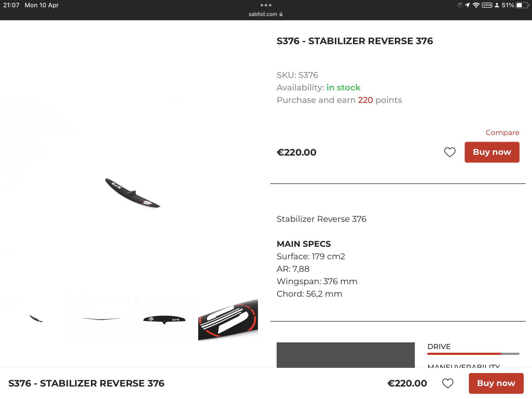This screenshot has height=399, width=532.
Task: Select the top-view 376 stabilizer thumbnail
Action: pos(164,319)
